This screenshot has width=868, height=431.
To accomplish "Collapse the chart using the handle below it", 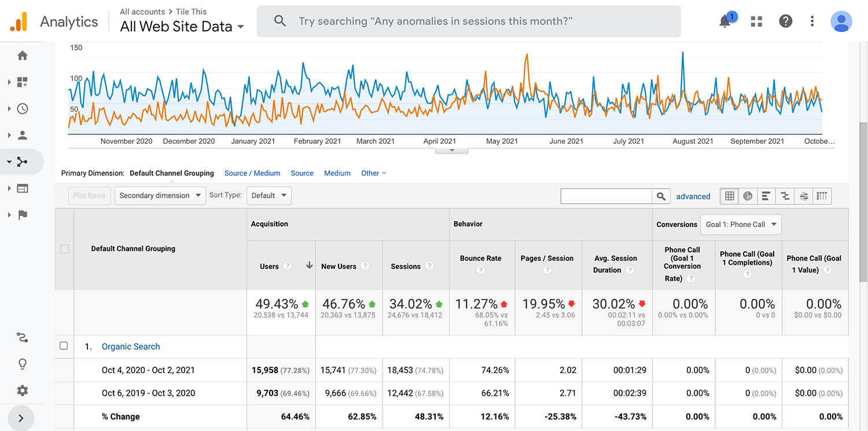I will 451,151.
